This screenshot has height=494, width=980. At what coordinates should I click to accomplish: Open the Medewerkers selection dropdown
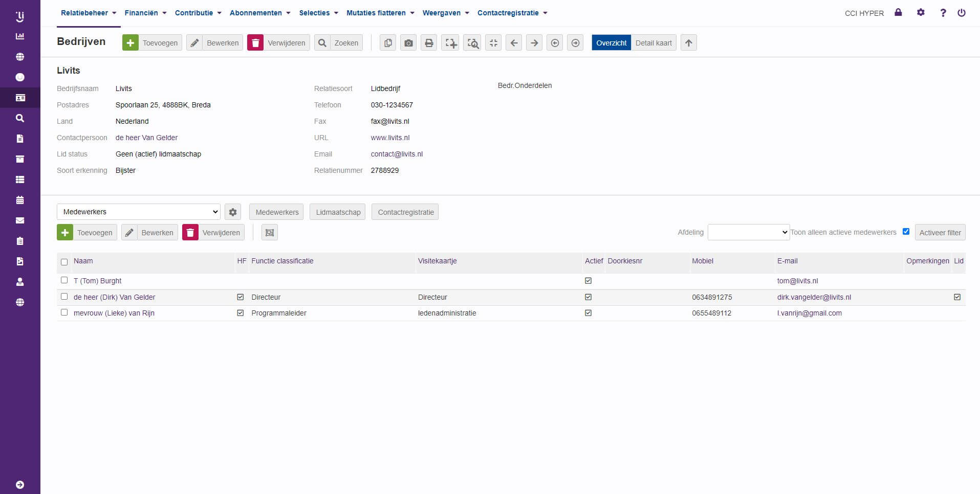click(139, 212)
